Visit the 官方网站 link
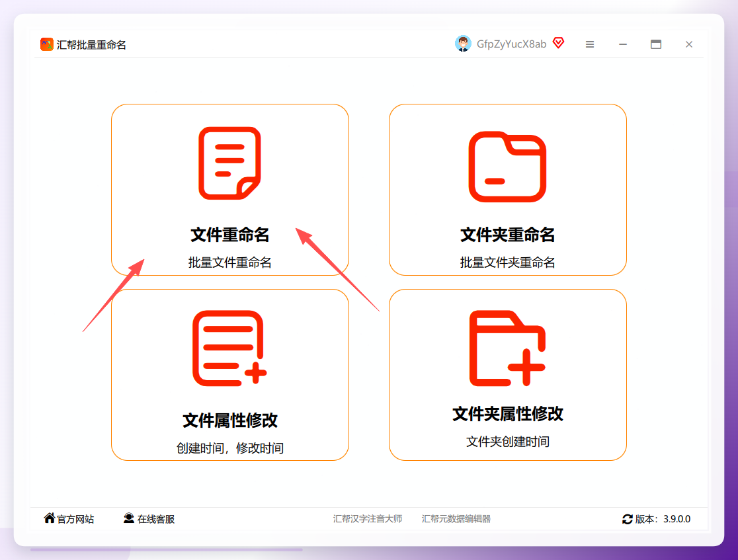Viewport: 738px width, 560px height. (x=75, y=519)
